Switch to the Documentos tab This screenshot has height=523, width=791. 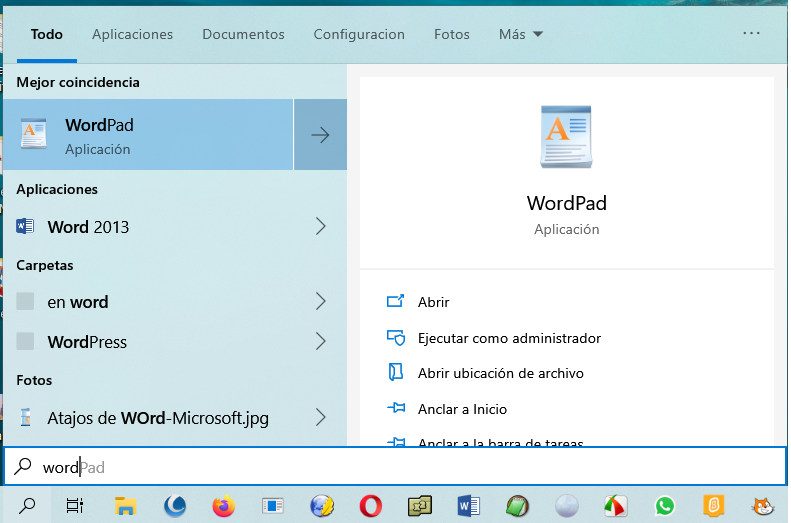[x=243, y=34]
